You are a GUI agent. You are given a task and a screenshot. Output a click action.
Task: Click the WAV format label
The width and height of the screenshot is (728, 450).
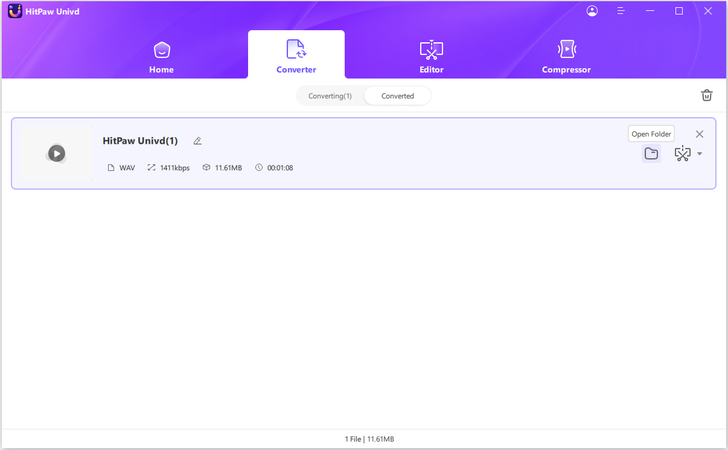[127, 168]
